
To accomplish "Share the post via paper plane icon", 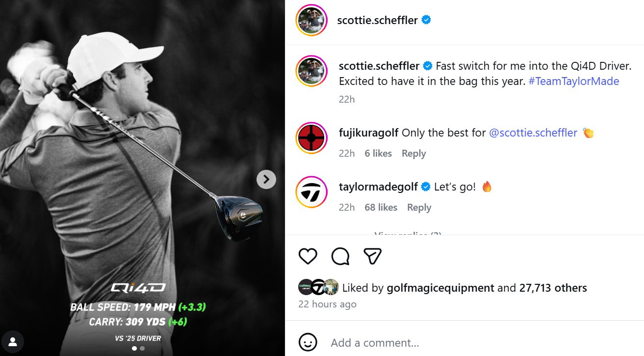I will click(372, 256).
